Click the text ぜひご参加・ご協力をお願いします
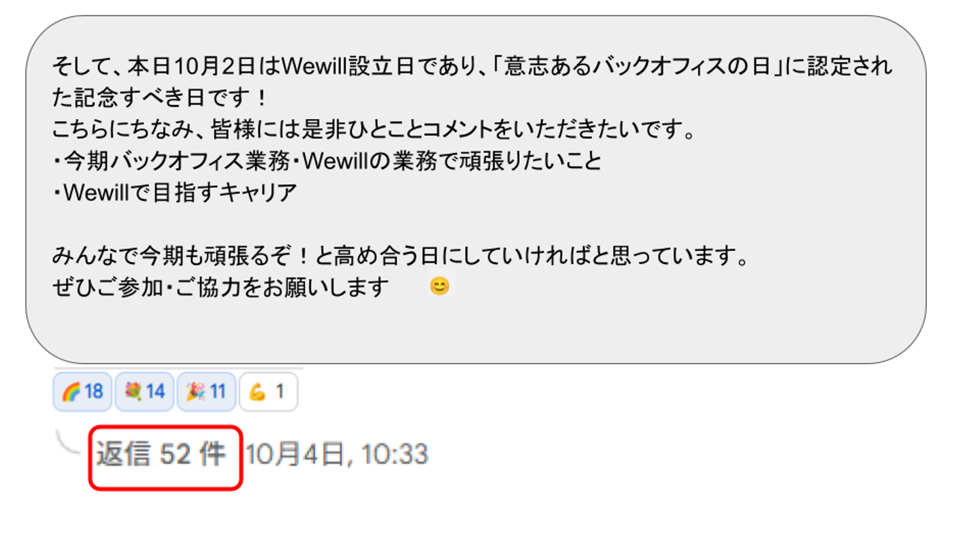Image resolution: width=980 pixels, height=551 pixels. click(x=220, y=287)
